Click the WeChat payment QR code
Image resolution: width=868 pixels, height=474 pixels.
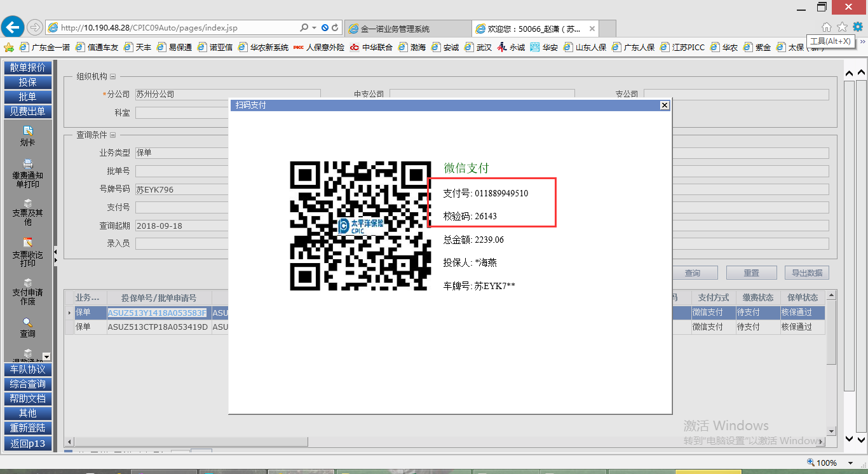(360, 226)
